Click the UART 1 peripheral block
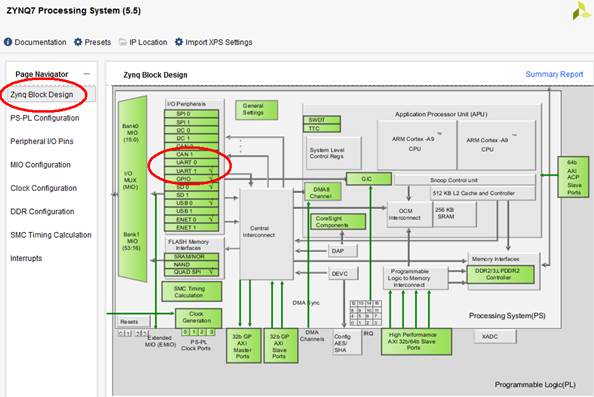Viewport: 594px width, 397px height. [192, 171]
